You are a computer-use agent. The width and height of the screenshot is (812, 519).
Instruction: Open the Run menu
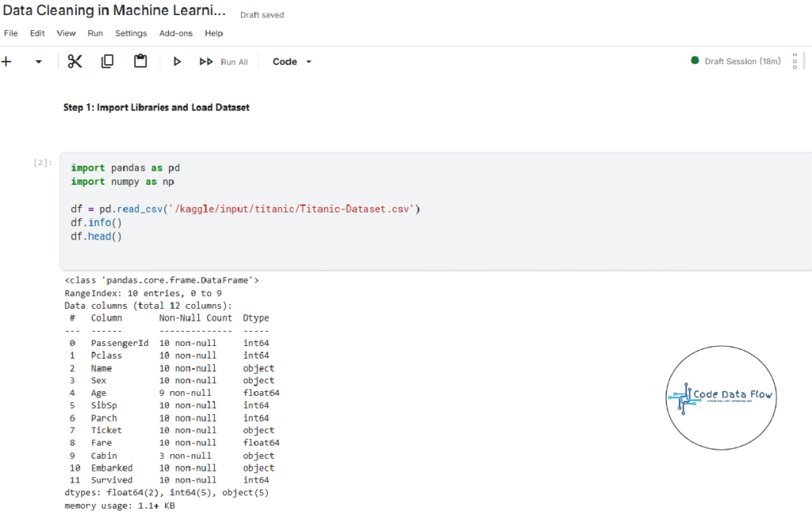pos(95,33)
